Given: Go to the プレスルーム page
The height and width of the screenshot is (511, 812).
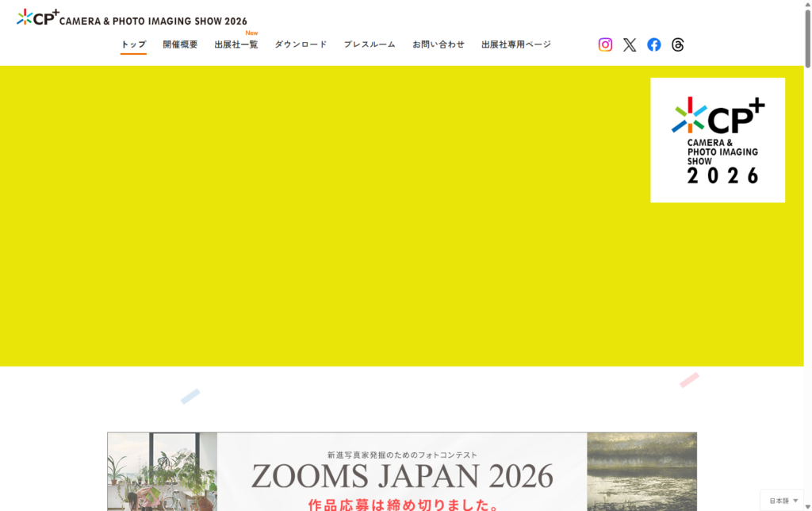Looking at the screenshot, I should click(370, 45).
